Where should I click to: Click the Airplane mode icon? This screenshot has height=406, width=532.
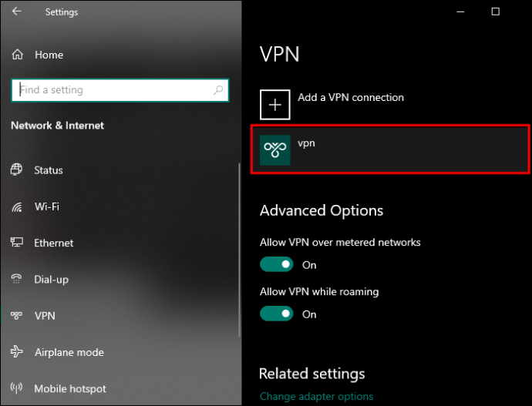pos(17,352)
